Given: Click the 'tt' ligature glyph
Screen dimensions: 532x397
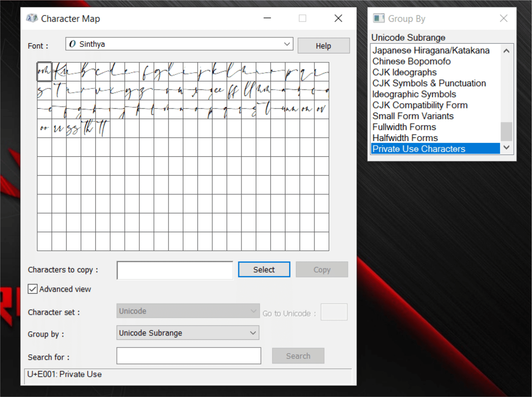Looking at the screenshot, I should pyautogui.click(x=103, y=129).
